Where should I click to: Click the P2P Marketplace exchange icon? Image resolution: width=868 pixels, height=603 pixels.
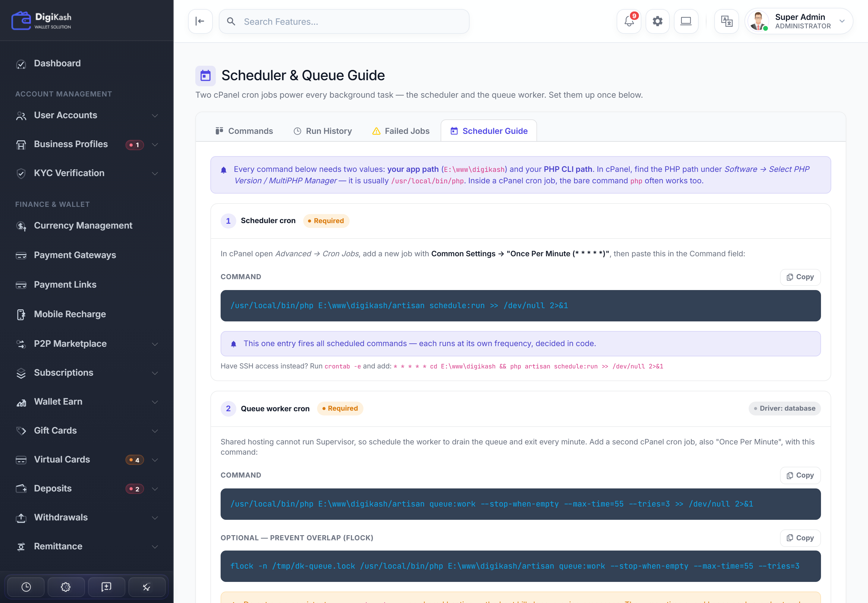[21, 344]
